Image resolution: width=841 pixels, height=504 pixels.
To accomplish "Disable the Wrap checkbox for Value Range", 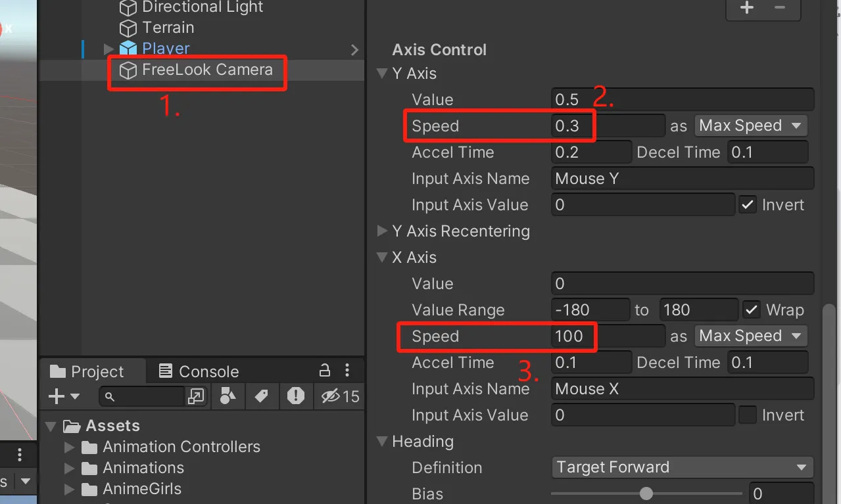I will click(751, 309).
